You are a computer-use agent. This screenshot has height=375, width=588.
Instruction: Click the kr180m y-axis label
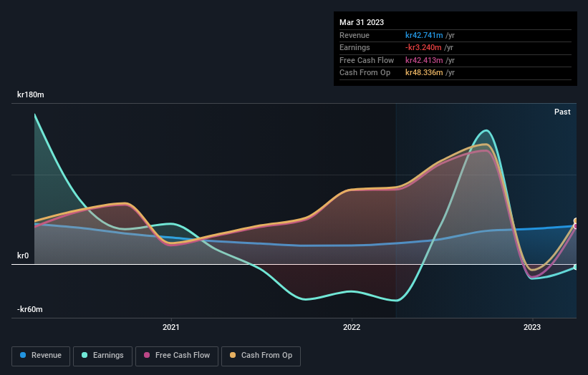pos(30,94)
